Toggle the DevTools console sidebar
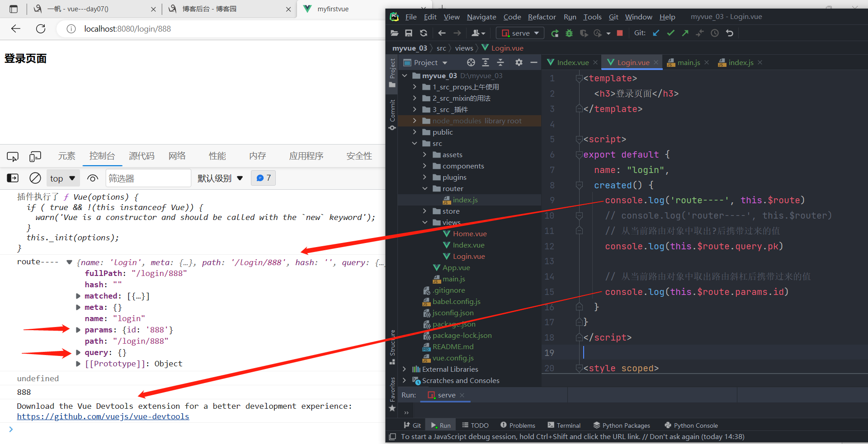868x444 pixels. [x=13, y=178]
